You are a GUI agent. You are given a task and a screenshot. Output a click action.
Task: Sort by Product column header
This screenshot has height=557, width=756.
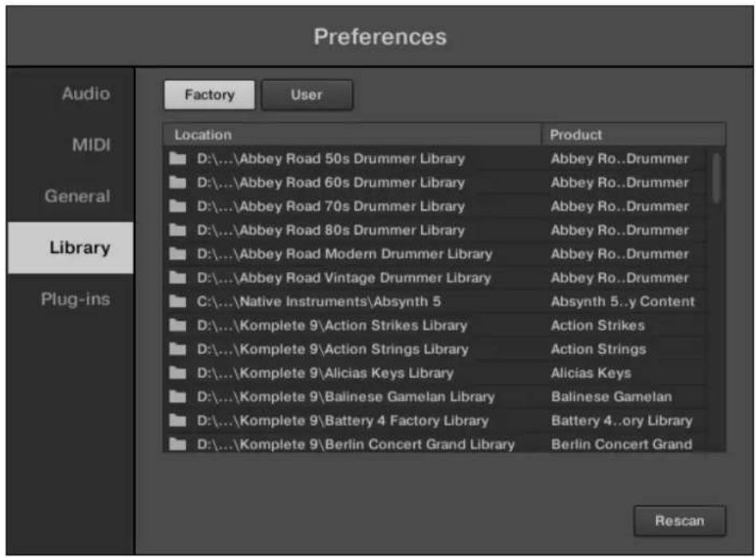[x=633, y=135]
